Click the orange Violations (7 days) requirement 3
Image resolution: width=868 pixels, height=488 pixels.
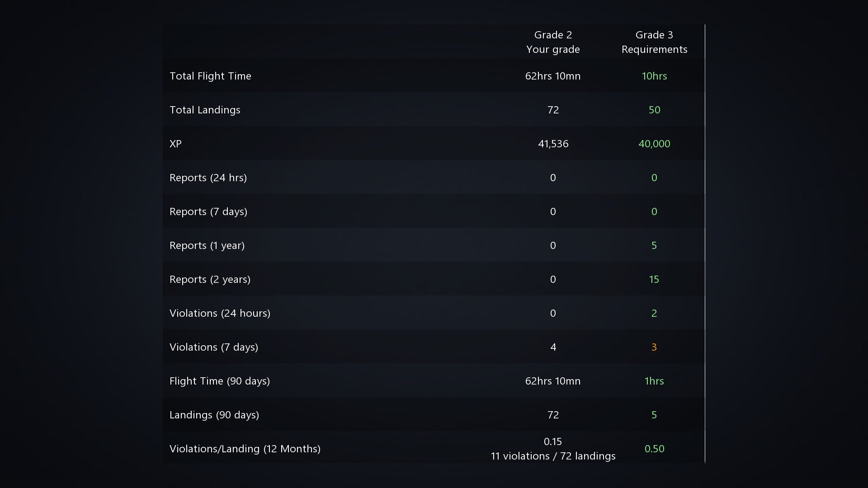tap(654, 347)
